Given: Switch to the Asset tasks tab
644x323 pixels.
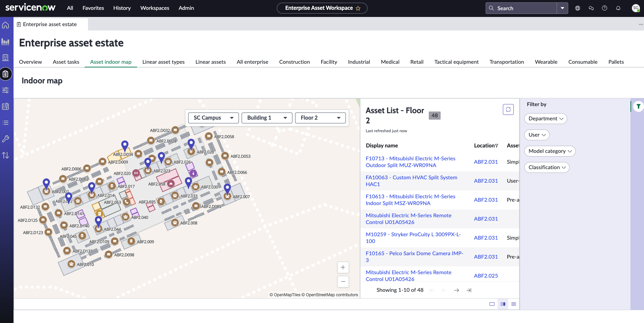Looking at the screenshot, I should [66, 62].
